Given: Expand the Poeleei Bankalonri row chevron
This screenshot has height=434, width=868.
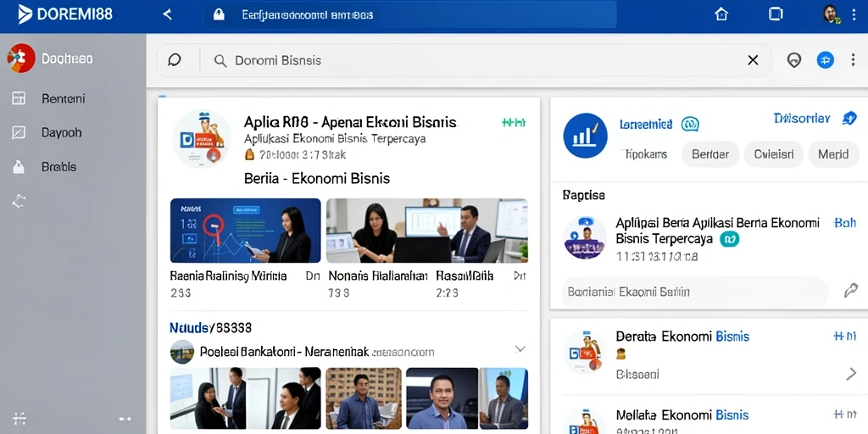Looking at the screenshot, I should (x=520, y=349).
